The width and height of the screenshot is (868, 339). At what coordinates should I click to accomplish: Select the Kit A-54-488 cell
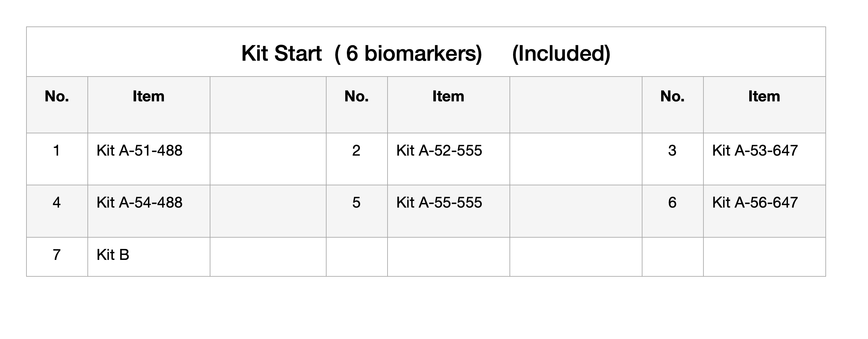(x=149, y=211)
